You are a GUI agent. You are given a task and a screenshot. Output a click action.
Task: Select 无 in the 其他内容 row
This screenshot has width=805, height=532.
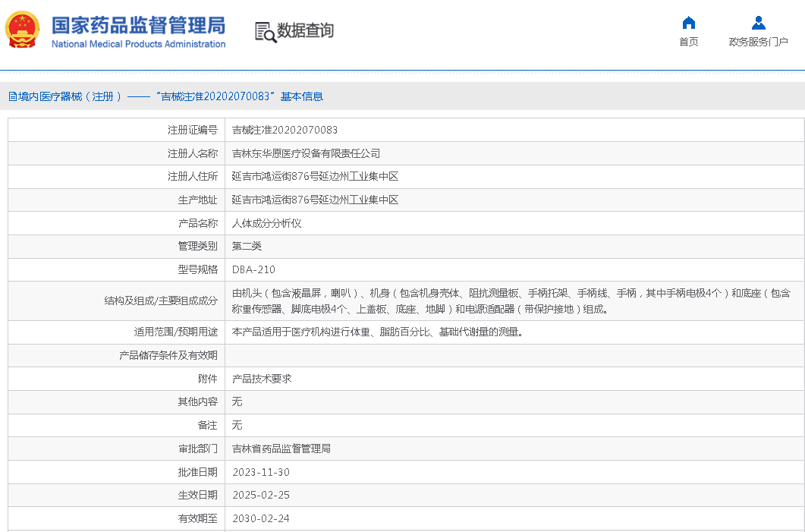pos(237,401)
